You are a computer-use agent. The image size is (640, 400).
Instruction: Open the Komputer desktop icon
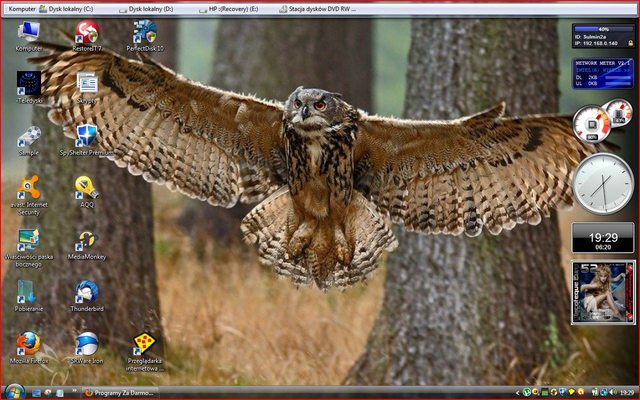pyautogui.click(x=28, y=33)
